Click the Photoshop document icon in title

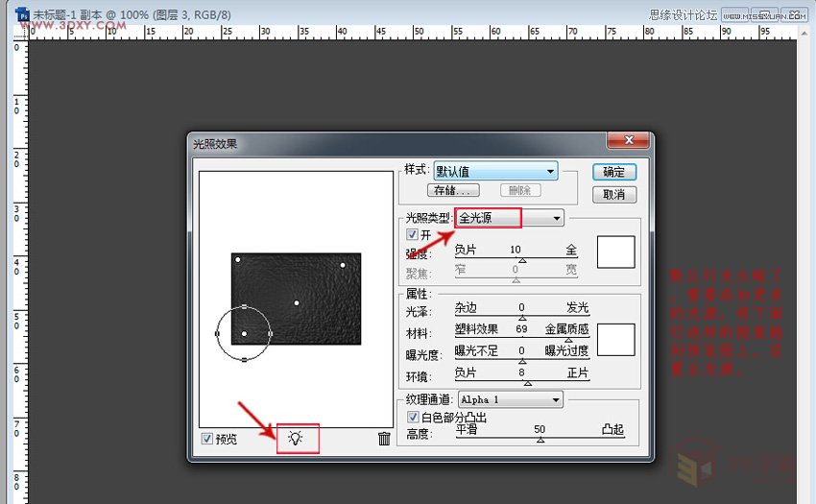click(22, 14)
